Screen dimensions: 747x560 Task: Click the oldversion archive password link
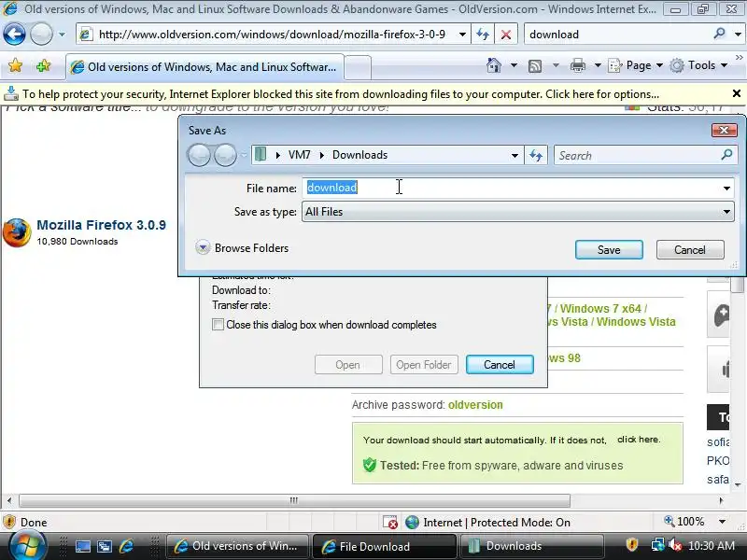point(475,405)
